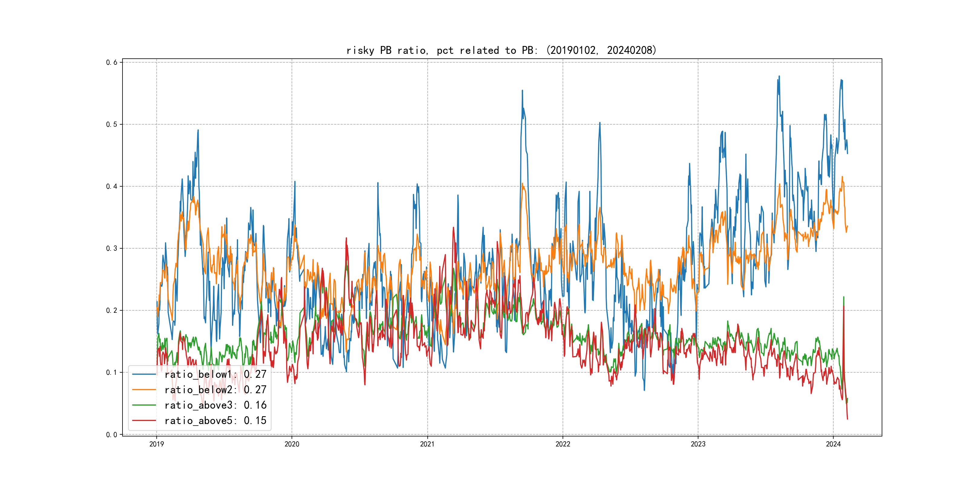Click the 2023 x-axis tick label
Viewport: 980px width, 490px height.
point(698,444)
